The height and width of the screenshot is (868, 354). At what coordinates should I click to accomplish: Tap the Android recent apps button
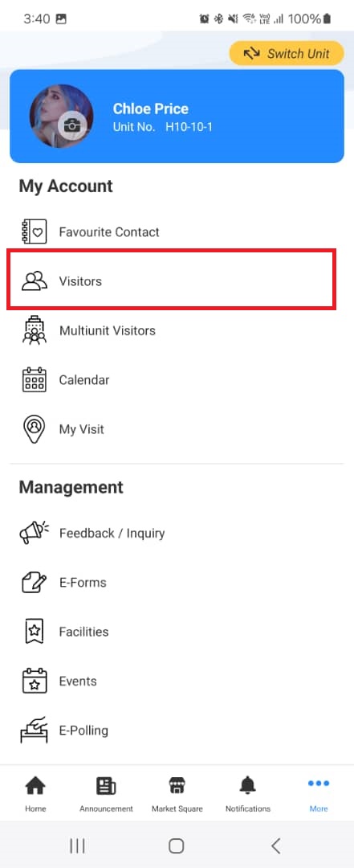tap(77, 845)
